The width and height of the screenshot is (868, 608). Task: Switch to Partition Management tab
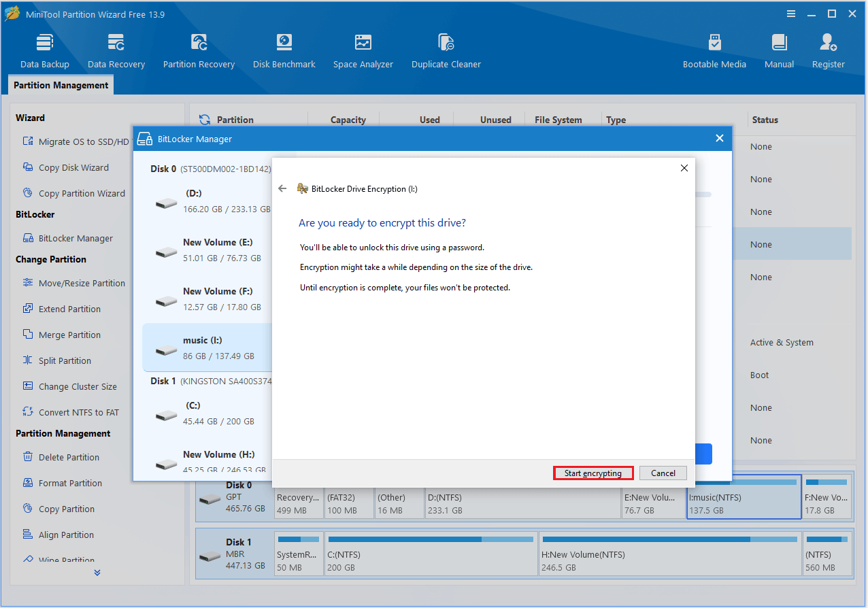pyautogui.click(x=61, y=85)
